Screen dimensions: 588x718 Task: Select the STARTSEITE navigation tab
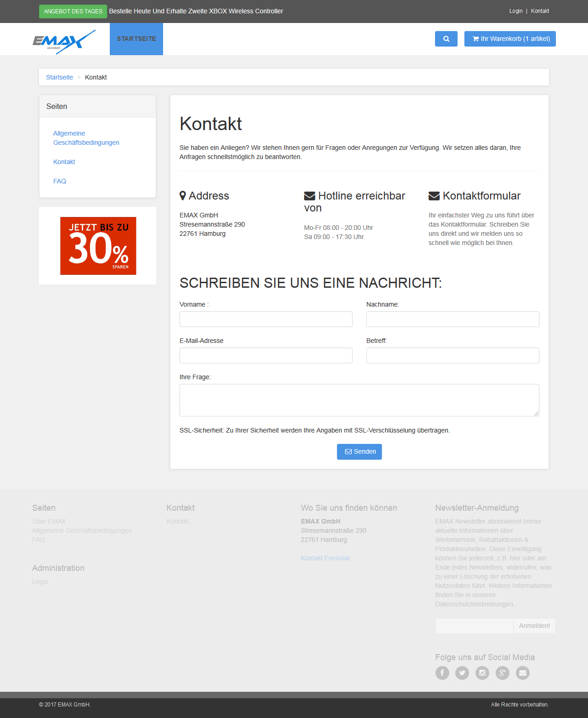[136, 39]
